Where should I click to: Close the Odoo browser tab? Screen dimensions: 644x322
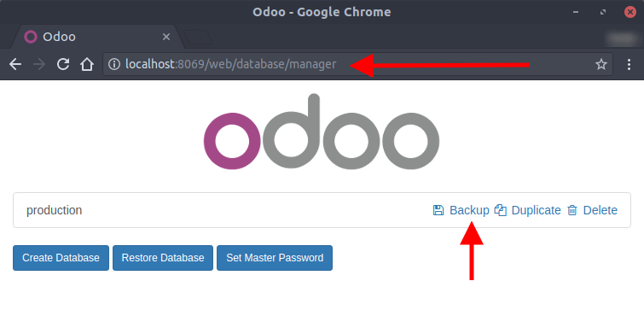[x=166, y=37]
